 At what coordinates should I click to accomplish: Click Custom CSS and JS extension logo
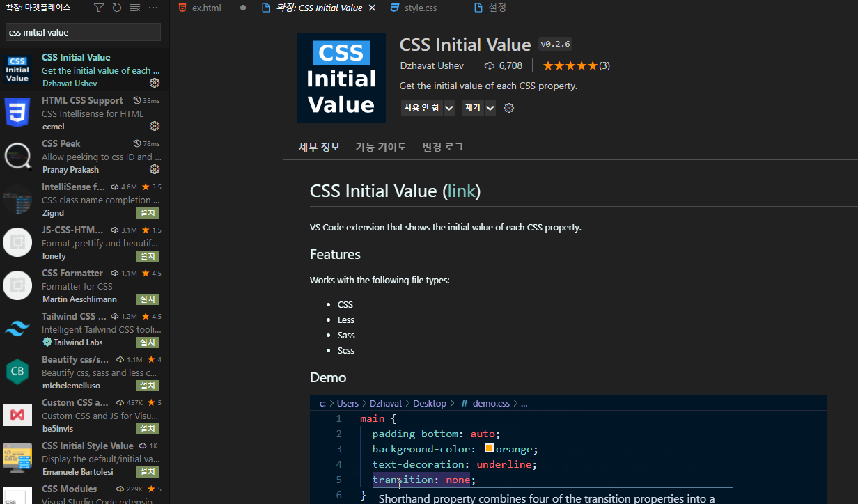17,415
